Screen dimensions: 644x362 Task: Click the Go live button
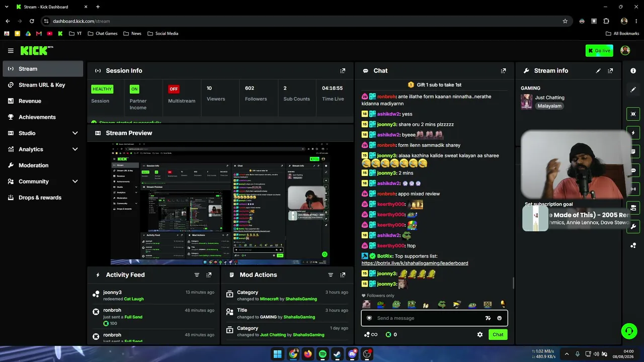pyautogui.click(x=599, y=50)
